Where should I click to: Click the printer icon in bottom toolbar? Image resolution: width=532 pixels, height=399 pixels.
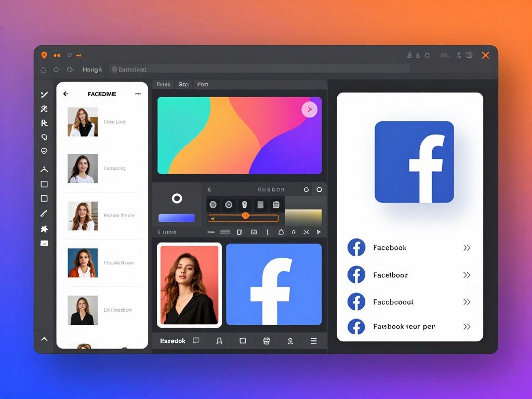click(267, 341)
